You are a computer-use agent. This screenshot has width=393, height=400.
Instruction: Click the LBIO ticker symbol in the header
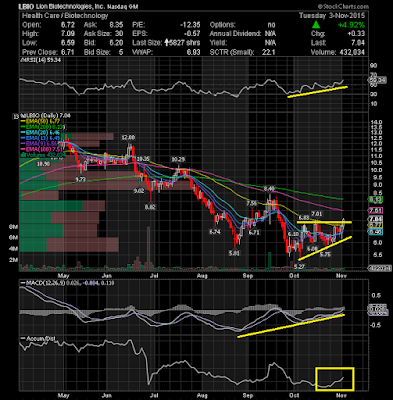[x=27, y=7]
